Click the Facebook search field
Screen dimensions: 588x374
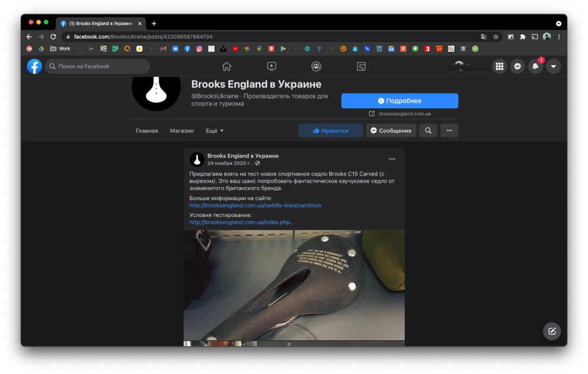tap(97, 66)
